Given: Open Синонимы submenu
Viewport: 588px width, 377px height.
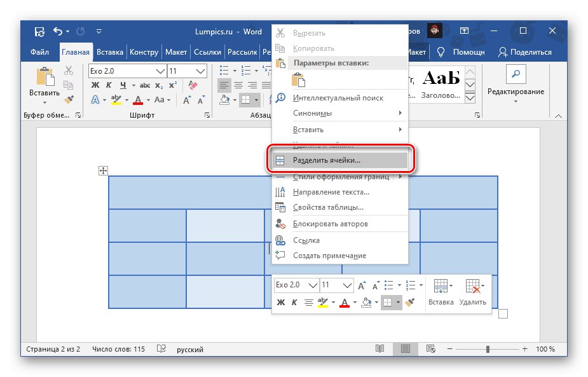Looking at the screenshot, I should [x=339, y=113].
